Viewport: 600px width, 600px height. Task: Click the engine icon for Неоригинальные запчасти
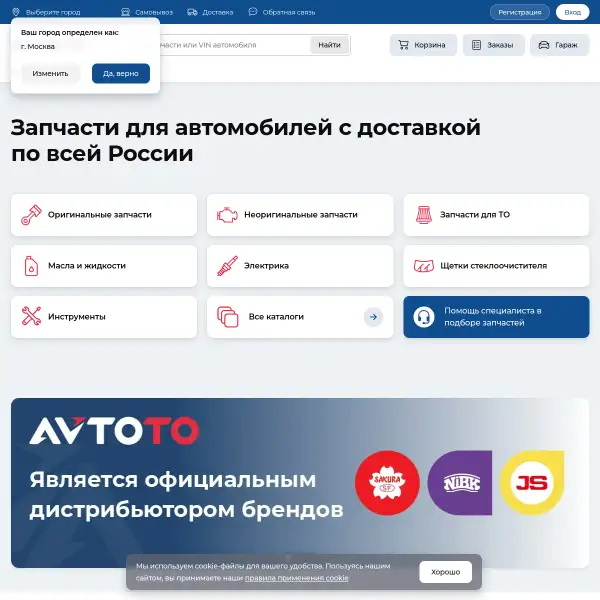(x=227, y=215)
